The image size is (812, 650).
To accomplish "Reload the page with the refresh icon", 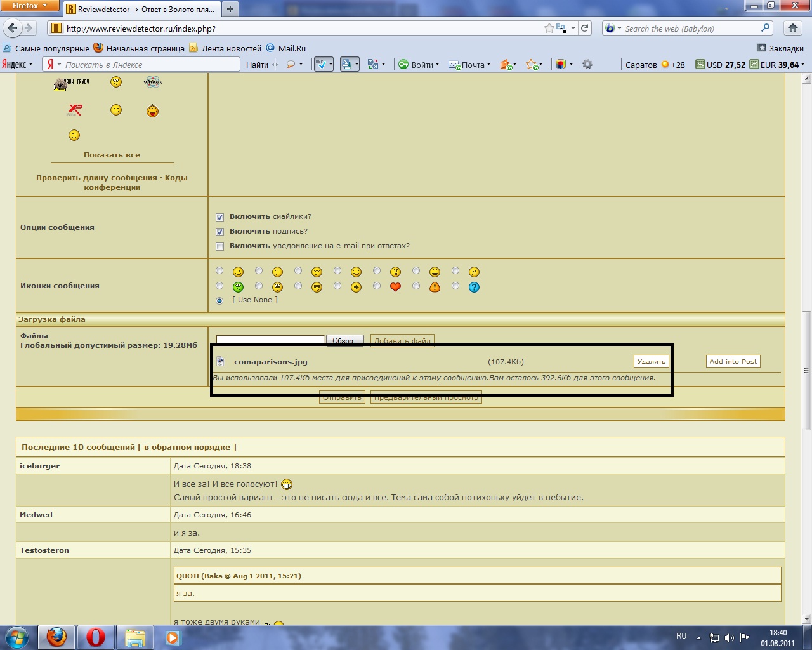I will pyautogui.click(x=585, y=29).
